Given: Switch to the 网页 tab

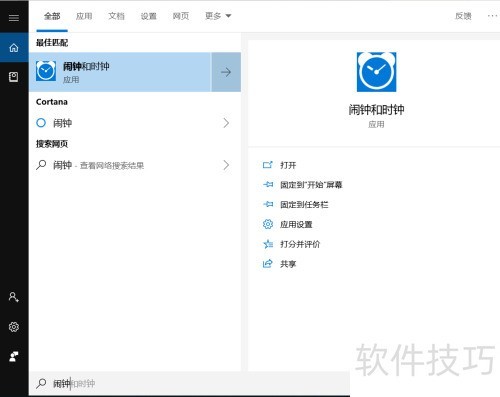Looking at the screenshot, I should [181, 16].
